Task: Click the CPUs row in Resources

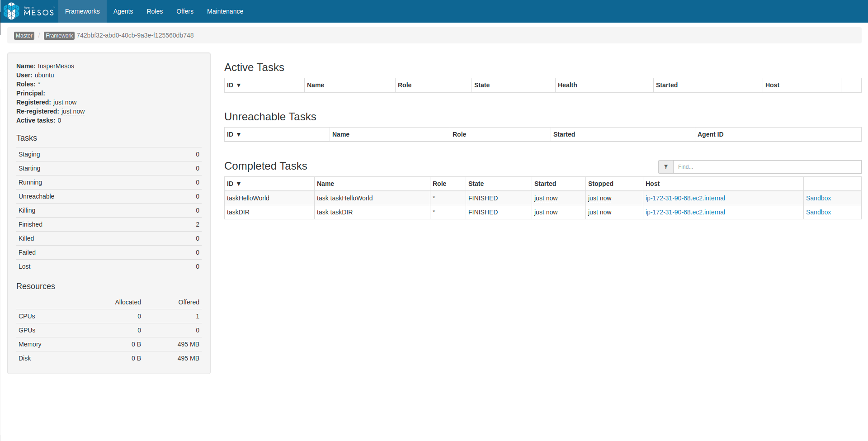Action: coord(109,316)
